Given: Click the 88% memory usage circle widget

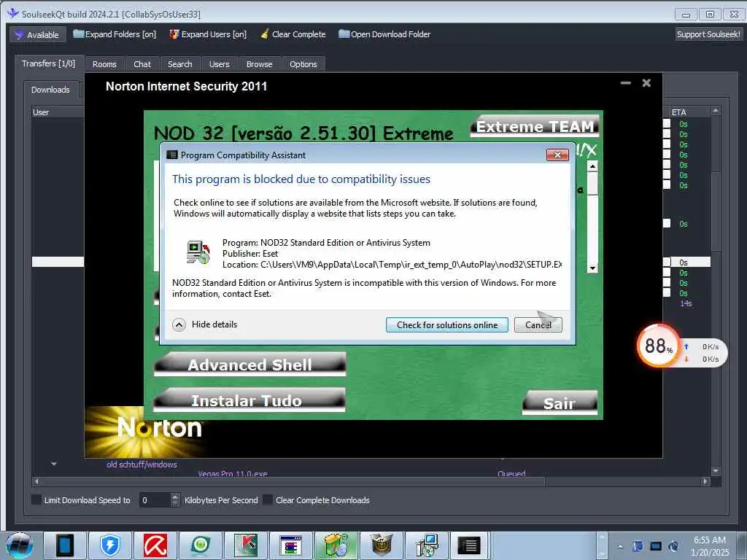Looking at the screenshot, I should [659, 346].
